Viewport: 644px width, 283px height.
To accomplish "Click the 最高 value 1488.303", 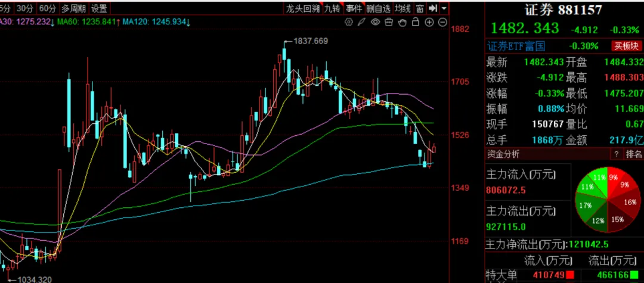I will pyautogui.click(x=624, y=77).
